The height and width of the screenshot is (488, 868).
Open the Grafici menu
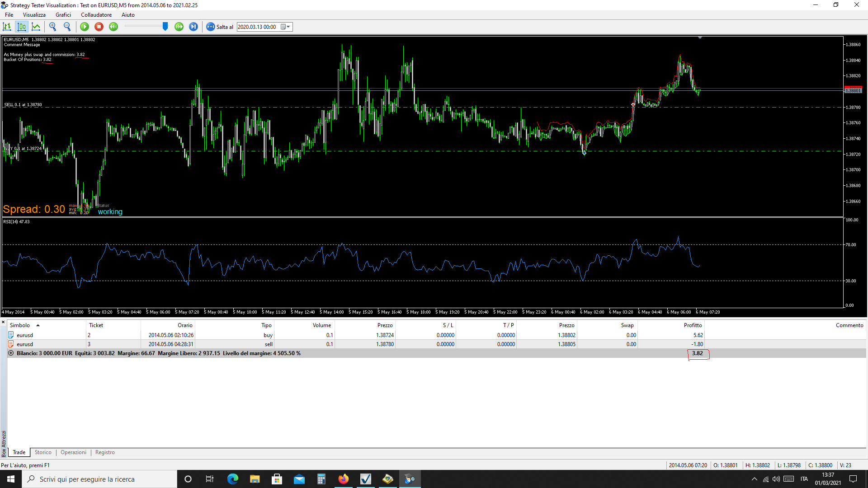tap(63, 15)
